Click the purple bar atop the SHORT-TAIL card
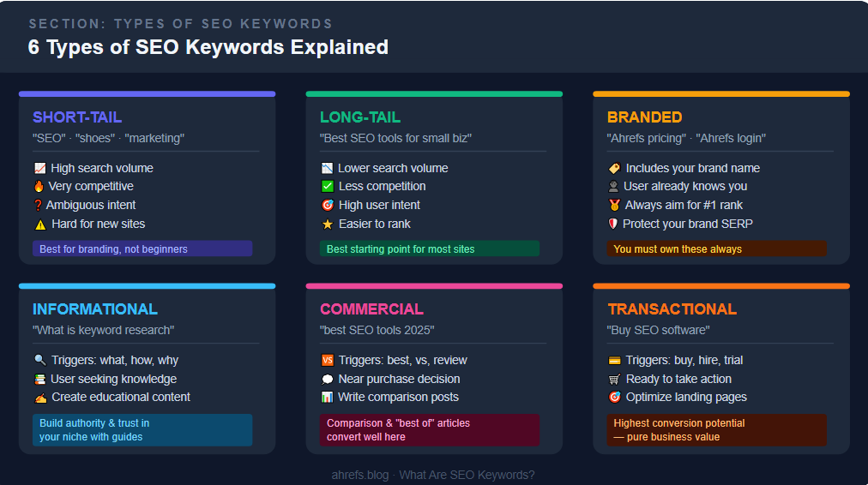The height and width of the screenshot is (485, 868). pyautogui.click(x=148, y=94)
